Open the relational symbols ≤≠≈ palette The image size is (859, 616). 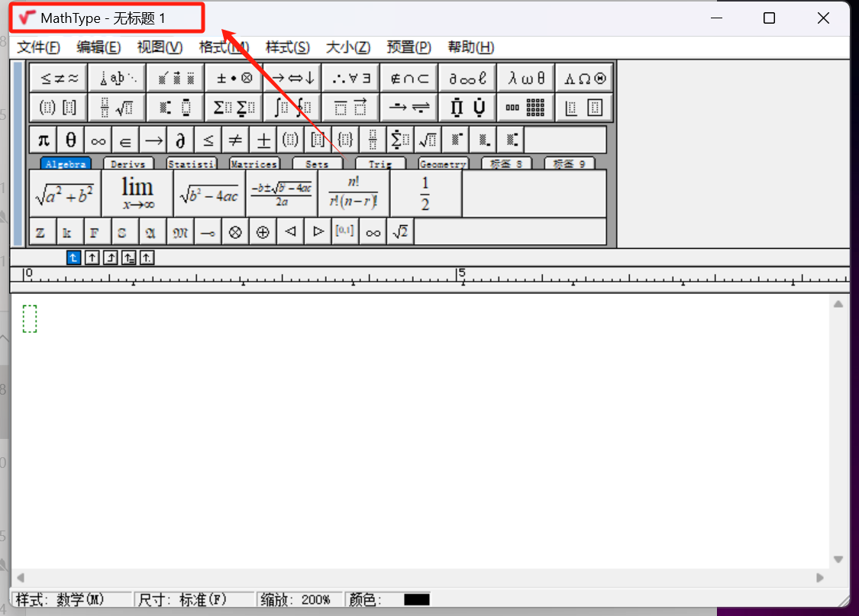[59, 79]
